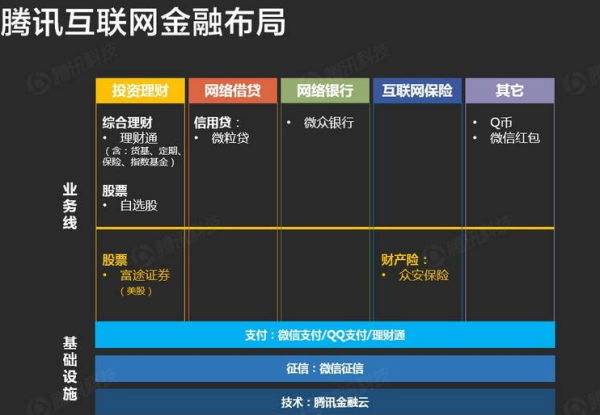This screenshot has width=600, height=415.
Task: Open the 网络银行 green header
Action: (x=324, y=91)
